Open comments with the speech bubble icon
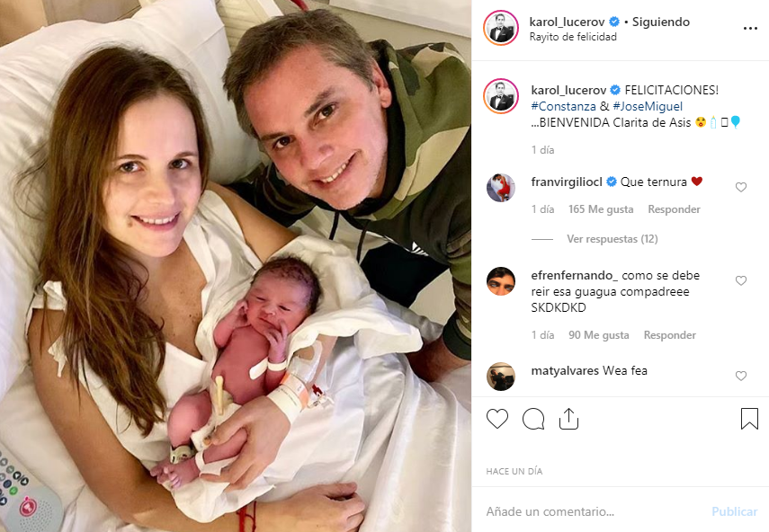Screen dimensions: 769x532 click(533, 420)
